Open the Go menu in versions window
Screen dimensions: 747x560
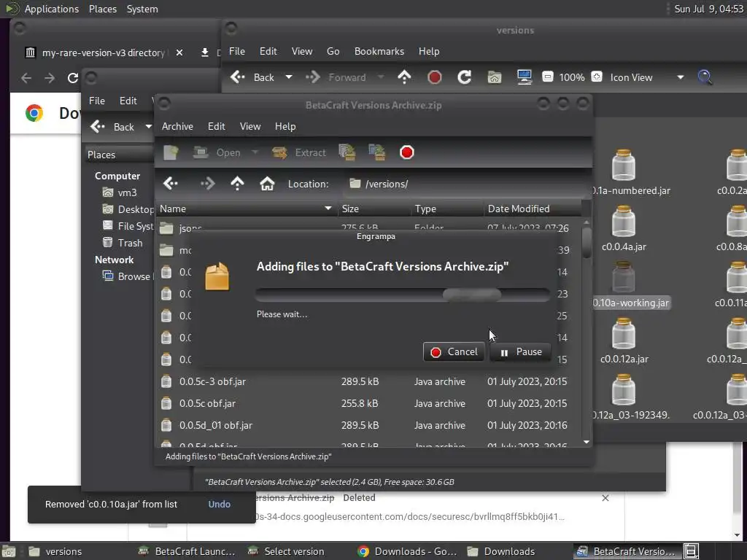[333, 52]
